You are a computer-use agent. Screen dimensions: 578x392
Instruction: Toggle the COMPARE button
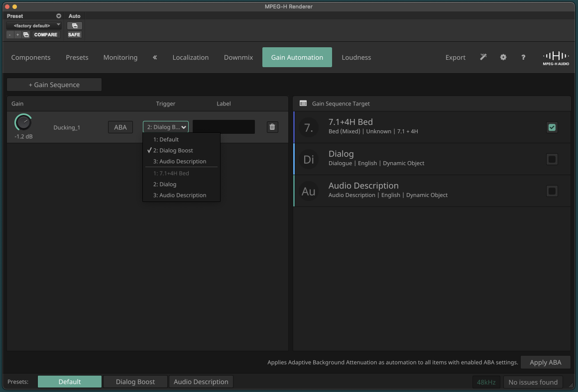pos(46,35)
